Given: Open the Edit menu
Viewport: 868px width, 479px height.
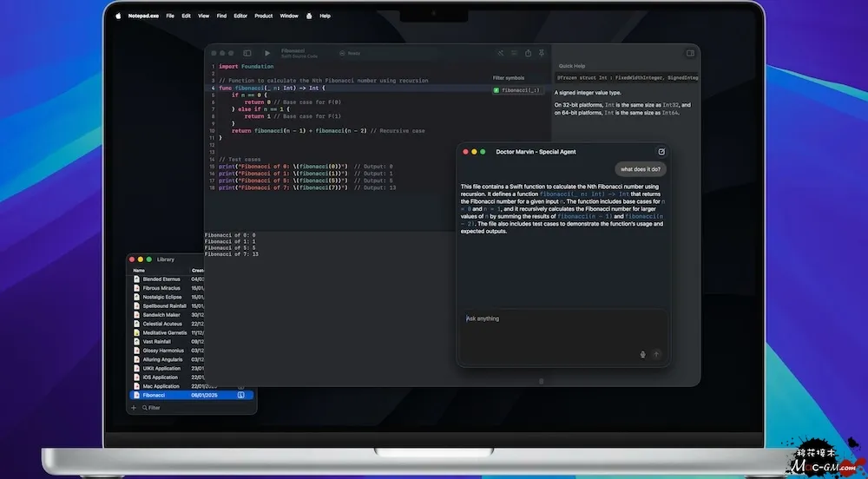Looking at the screenshot, I should pyautogui.click(x=186, y=16).
